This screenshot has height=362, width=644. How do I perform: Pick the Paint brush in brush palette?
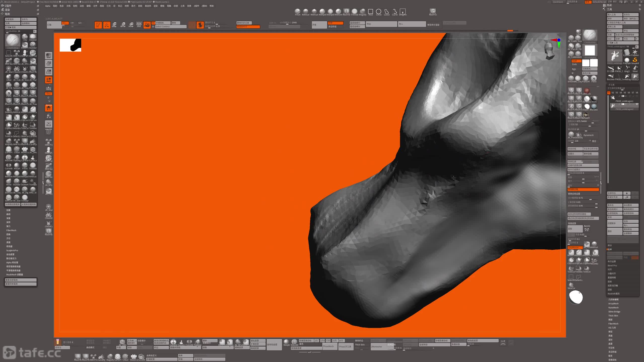(9, 94)
